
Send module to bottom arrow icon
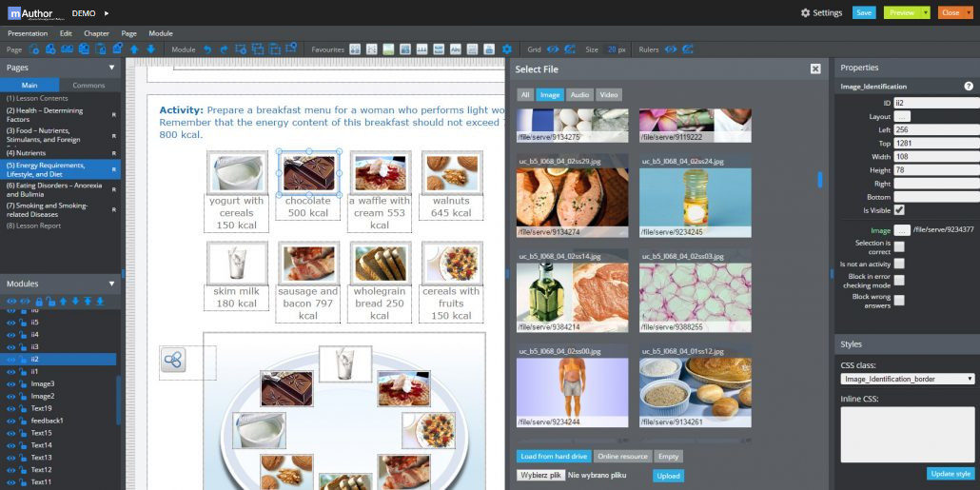pyautogui.click(x=99, y=302)
